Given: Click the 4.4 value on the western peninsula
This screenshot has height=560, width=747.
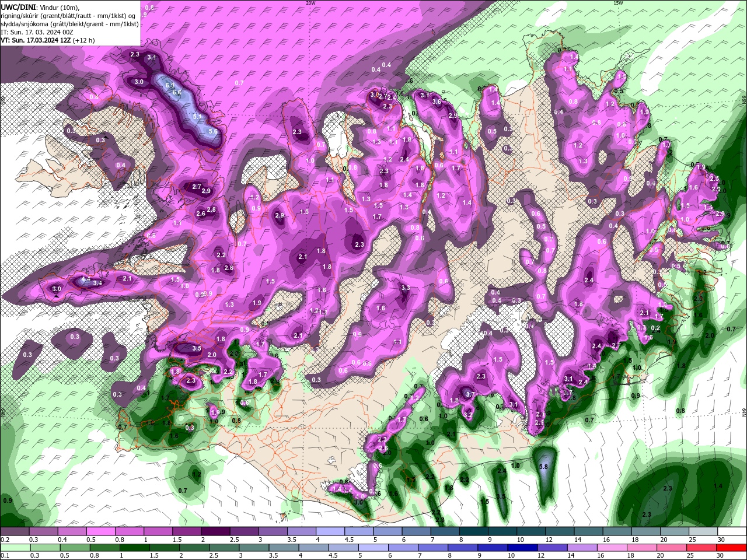Looking at the screenshot, I should [86, 281].
